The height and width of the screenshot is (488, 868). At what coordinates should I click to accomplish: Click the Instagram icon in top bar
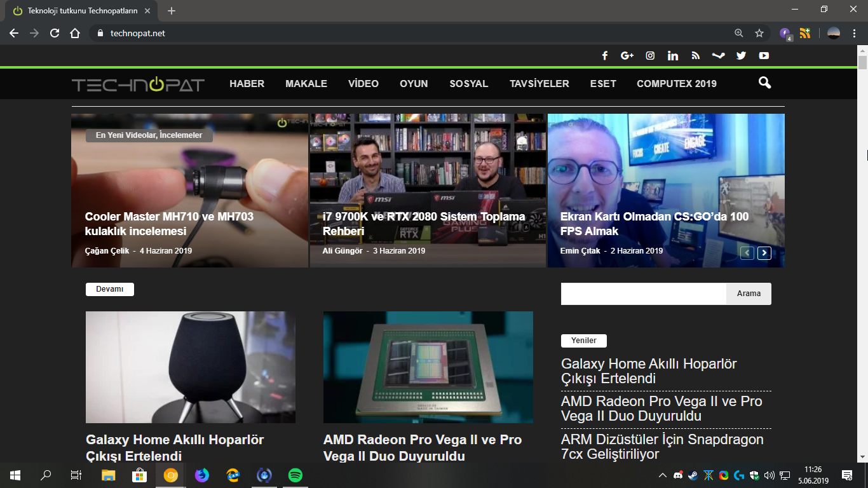click(650, 56)
